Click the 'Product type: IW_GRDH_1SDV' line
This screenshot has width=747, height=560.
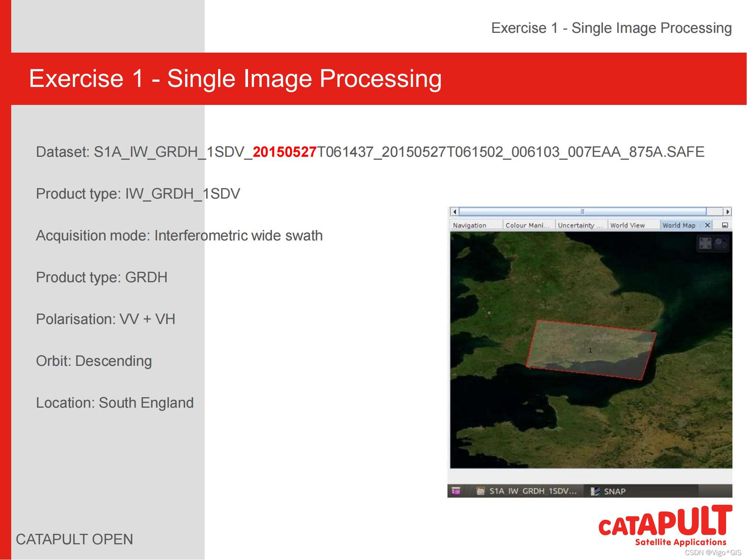tap(138, 194)
